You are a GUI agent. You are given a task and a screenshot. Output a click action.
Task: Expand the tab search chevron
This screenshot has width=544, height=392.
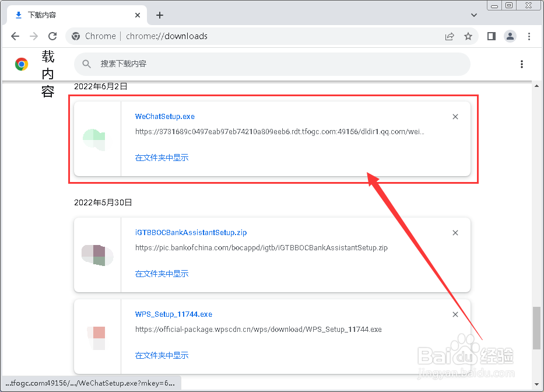pos(474,15)
